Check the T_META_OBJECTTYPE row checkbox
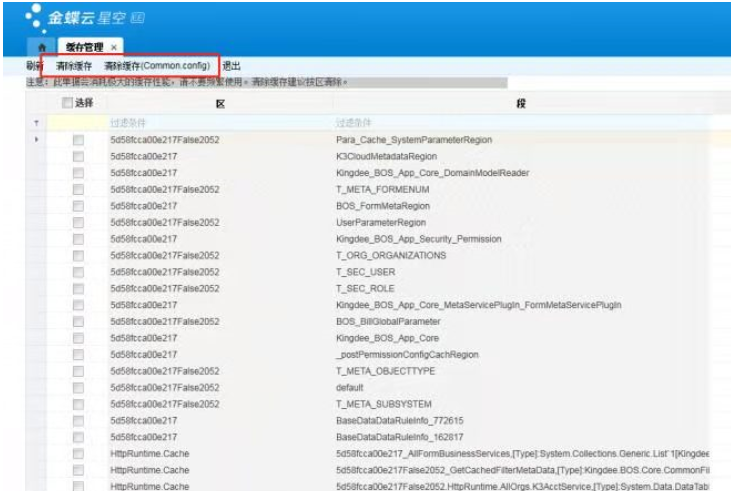The width and height of the screenshot is (731, 491). [x=78, y=371]
